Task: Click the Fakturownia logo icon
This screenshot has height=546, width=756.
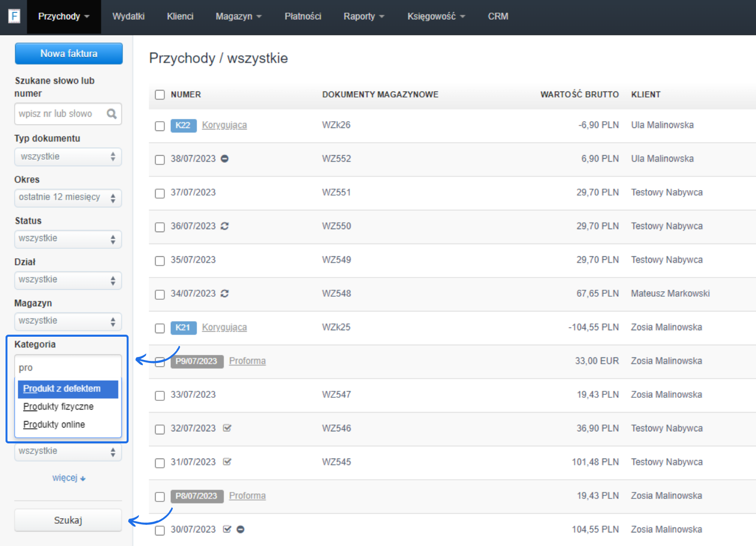Action: 14,16
